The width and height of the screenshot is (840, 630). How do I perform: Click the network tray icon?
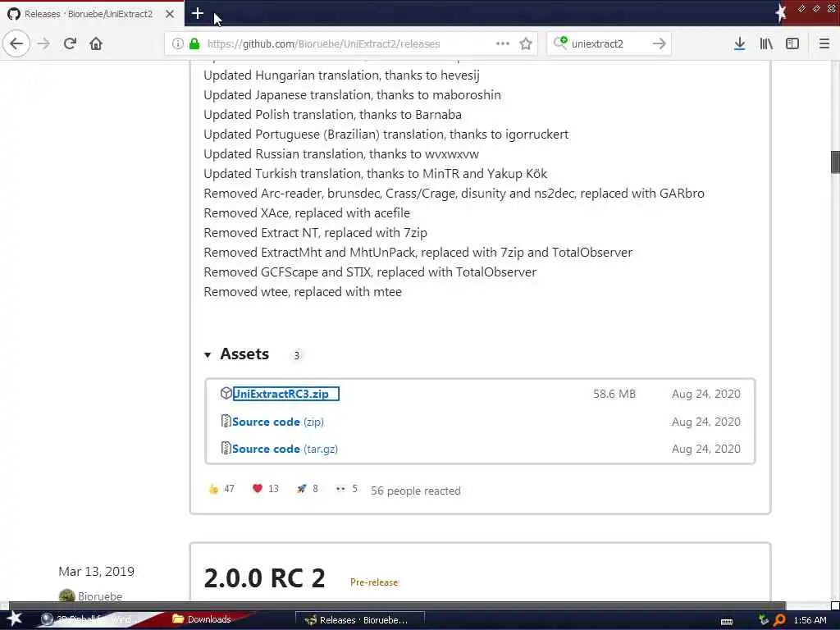click(764, 620)
